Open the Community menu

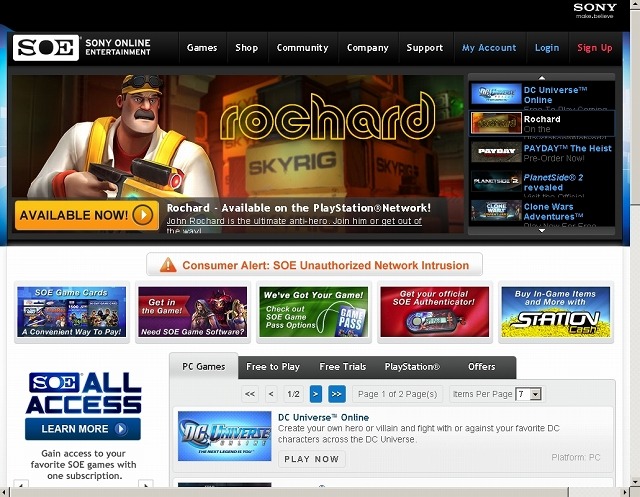coord(302,48)
